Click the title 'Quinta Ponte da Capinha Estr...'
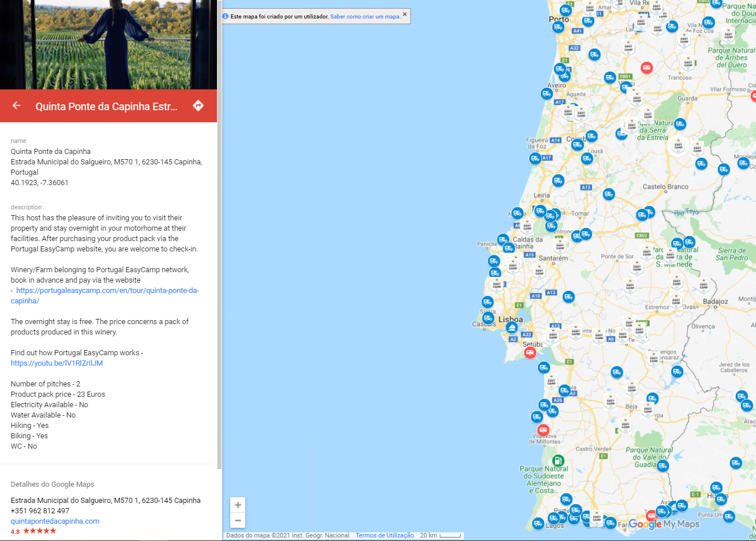This screenshot has width=756, height=541. click(107, 106)
